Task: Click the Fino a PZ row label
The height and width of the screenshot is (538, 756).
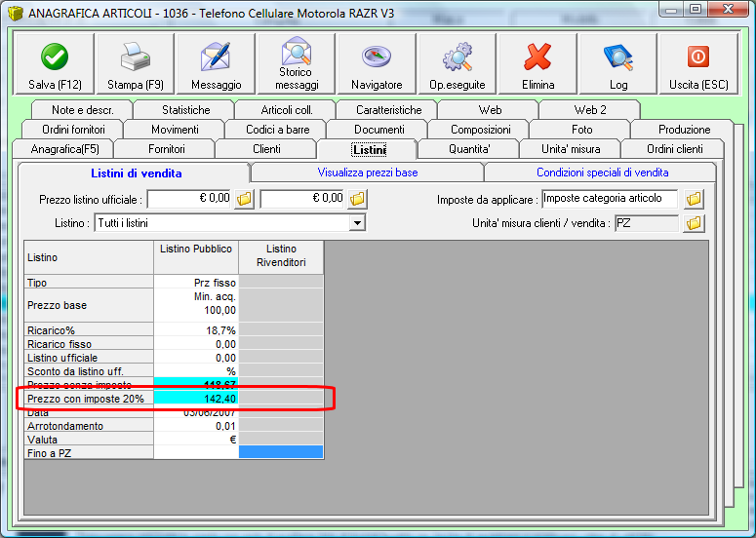Action: coord(89,453)
